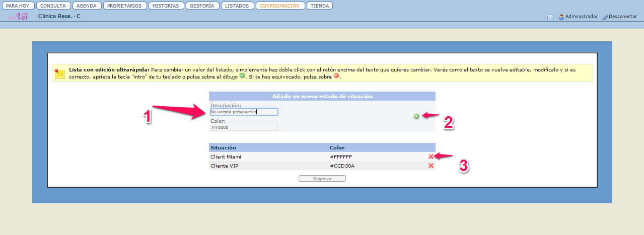Select the #CCD30A color value cell
This screenshot has height=235, width=644.
(x=342, y=166)
